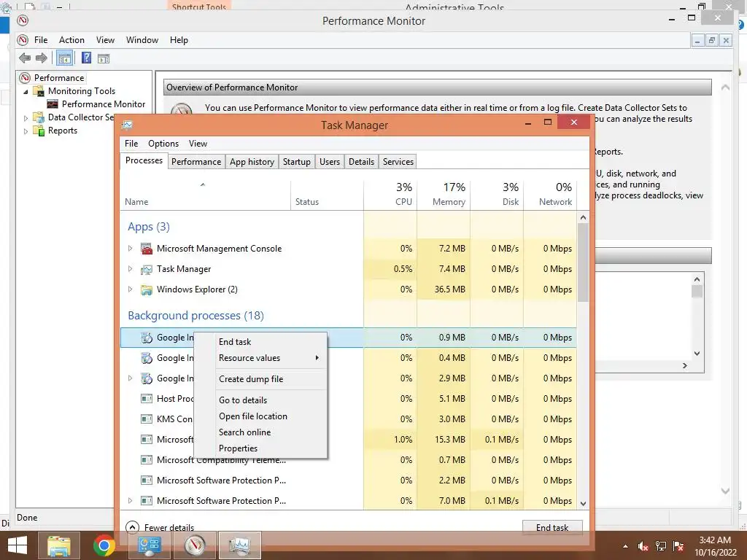The width and height of the screenshot is (747, 560).
Task: Open clock showing 3:42 AM
Action: 715,546
